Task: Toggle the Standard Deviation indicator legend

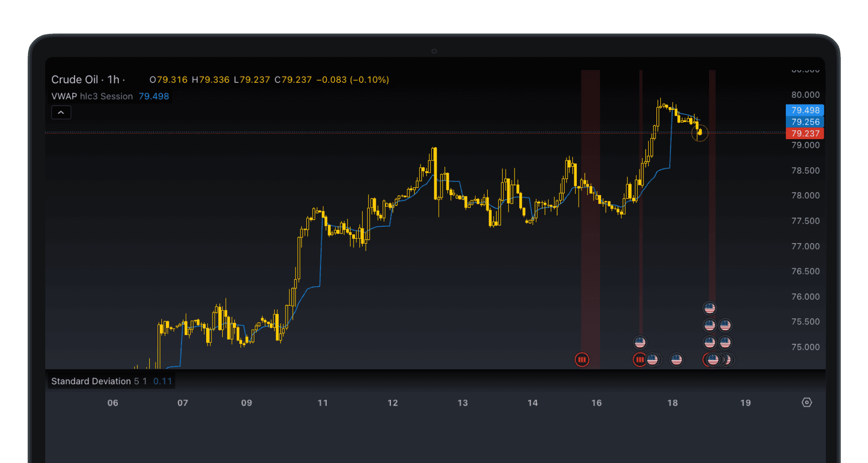Action: (90, 381)
